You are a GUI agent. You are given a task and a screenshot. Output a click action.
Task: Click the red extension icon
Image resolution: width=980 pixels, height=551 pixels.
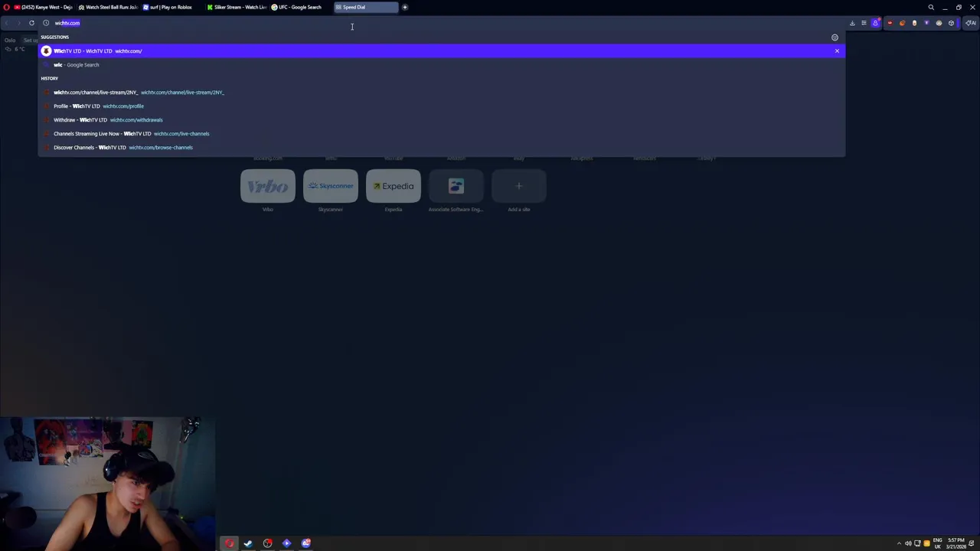tap(890, 23)
